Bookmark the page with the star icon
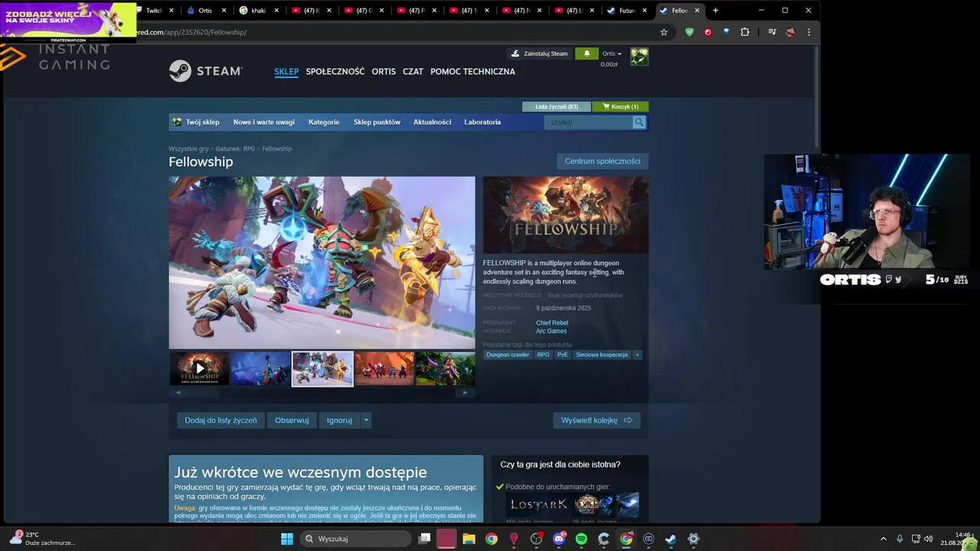Viewport: 980px width, 551px height. click(664, 32)
